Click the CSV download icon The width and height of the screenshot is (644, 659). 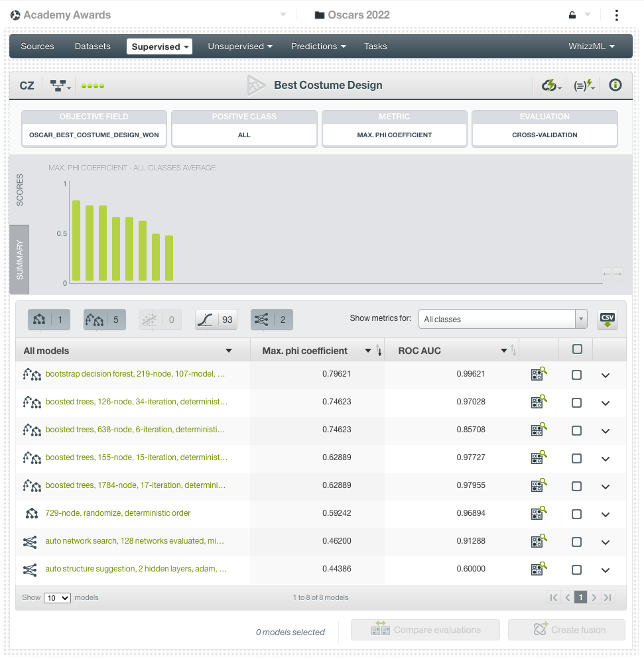point(607,320)
